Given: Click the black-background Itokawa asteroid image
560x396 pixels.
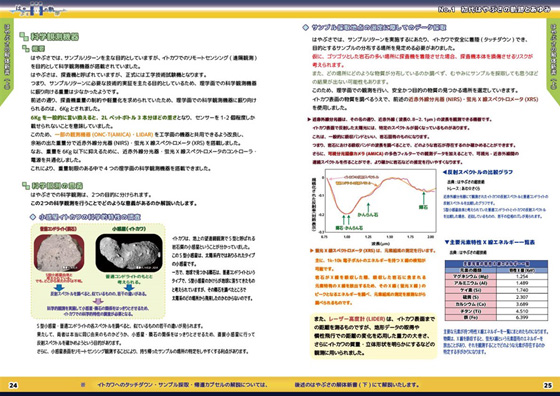Looking at the screenshot, I should pyautogui.click(x=129, y=253).
